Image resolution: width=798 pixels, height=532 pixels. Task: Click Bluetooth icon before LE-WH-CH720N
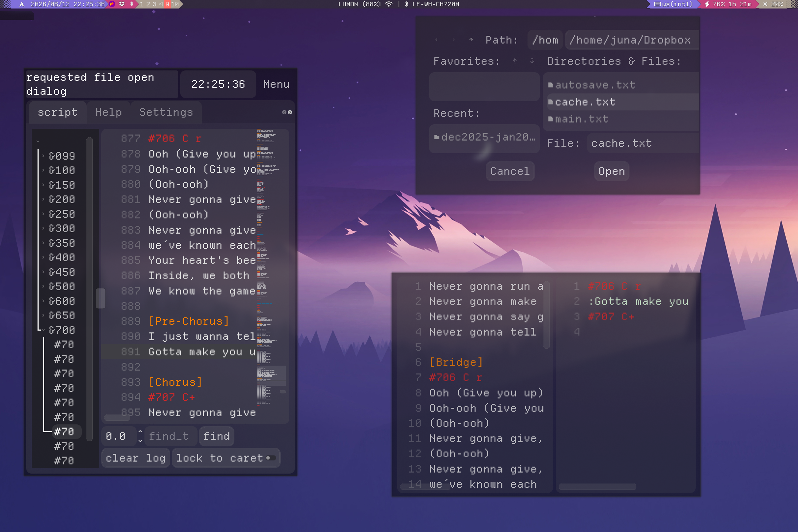[x=406, y=4]
